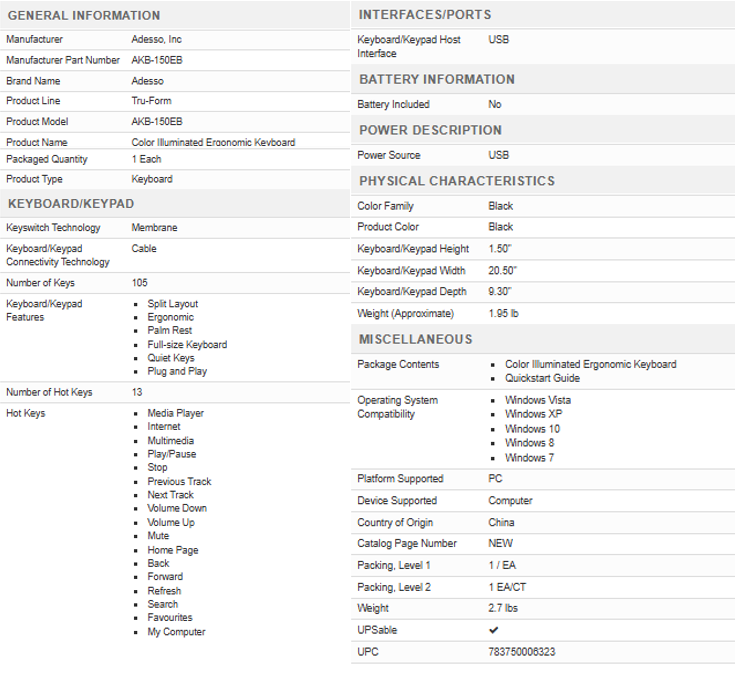The image size is (736, 675).
Task: Click the approximate weight value '1.95 lb'
Action: click(x=503, y=313)
